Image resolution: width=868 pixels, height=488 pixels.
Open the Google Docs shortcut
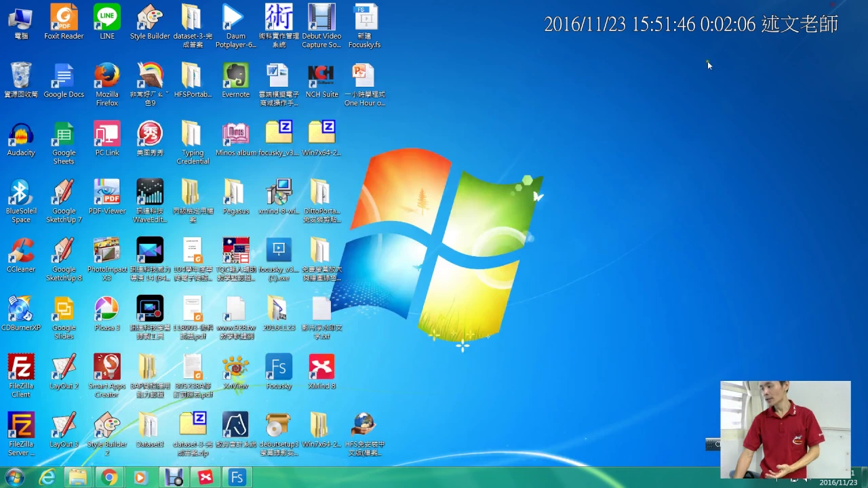point(64,80)
